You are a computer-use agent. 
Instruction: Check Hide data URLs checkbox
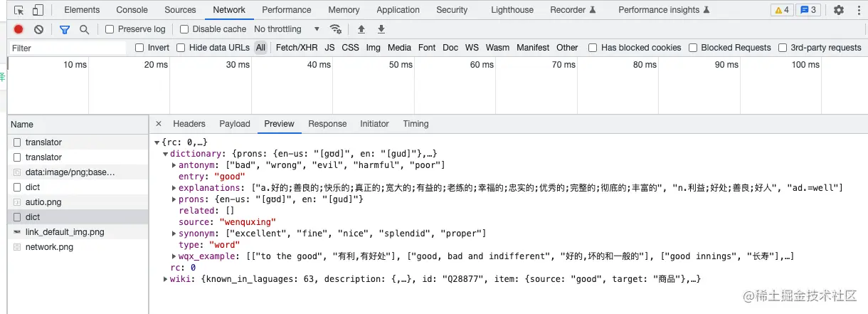pyautogui.click(x=181, y=48)
